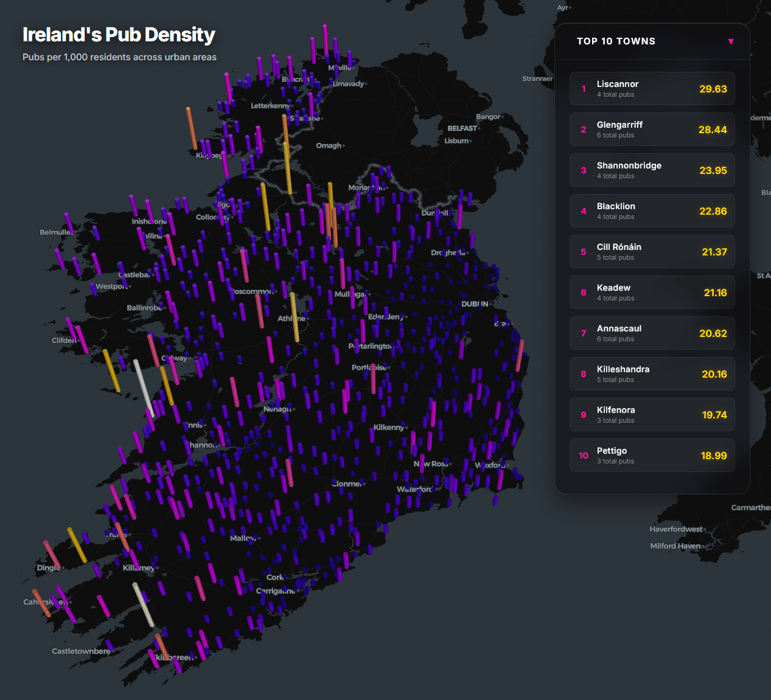
Task: Click the TOP 10 TOWNS header title
Action: click(616, 41)
